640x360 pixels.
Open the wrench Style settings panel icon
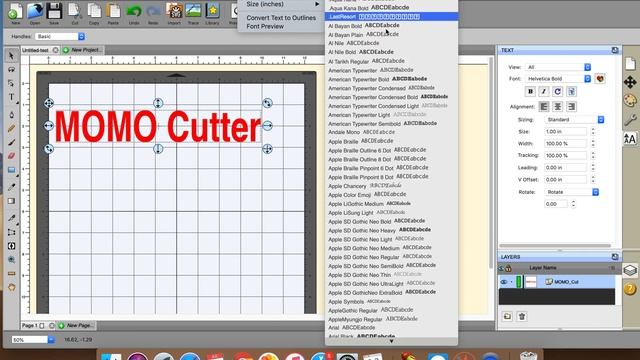(630, 120)
